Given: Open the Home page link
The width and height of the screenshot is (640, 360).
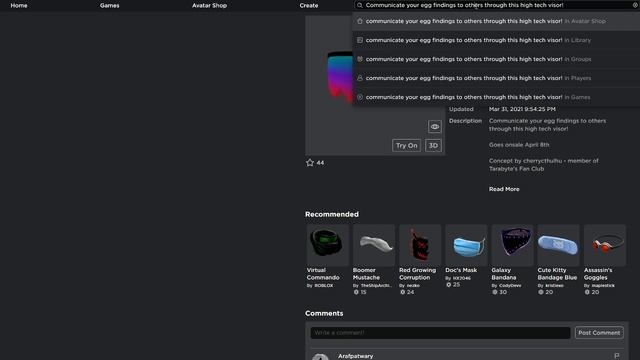Looking at the screenshot, I should pos(19,5).
